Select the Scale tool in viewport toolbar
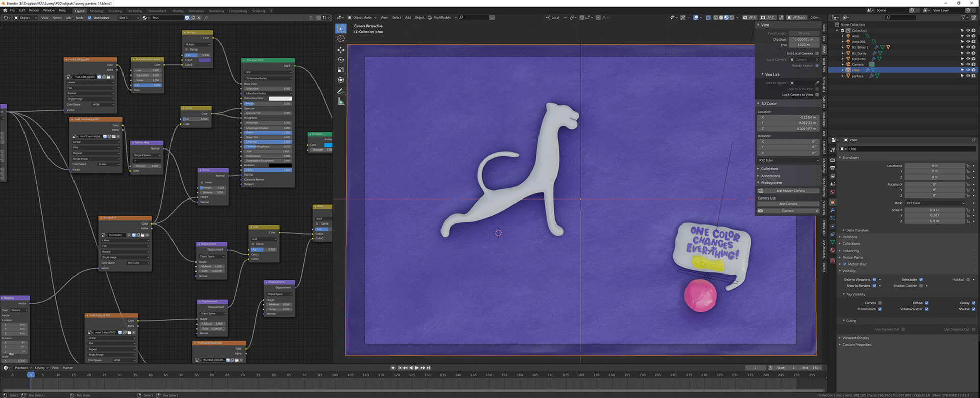The height and width of the screenshot is (398, 980). tap(340, 70)
